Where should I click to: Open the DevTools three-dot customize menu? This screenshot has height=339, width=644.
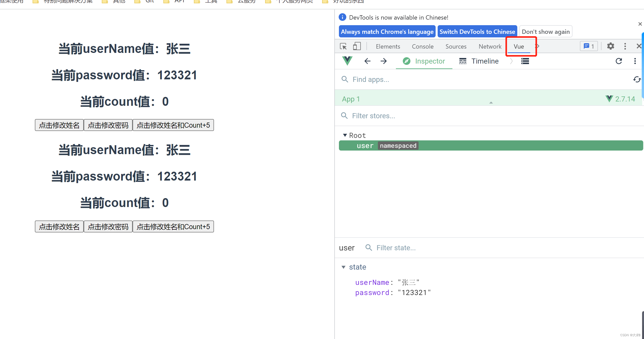pyautogui.click(x=625, y=46)
